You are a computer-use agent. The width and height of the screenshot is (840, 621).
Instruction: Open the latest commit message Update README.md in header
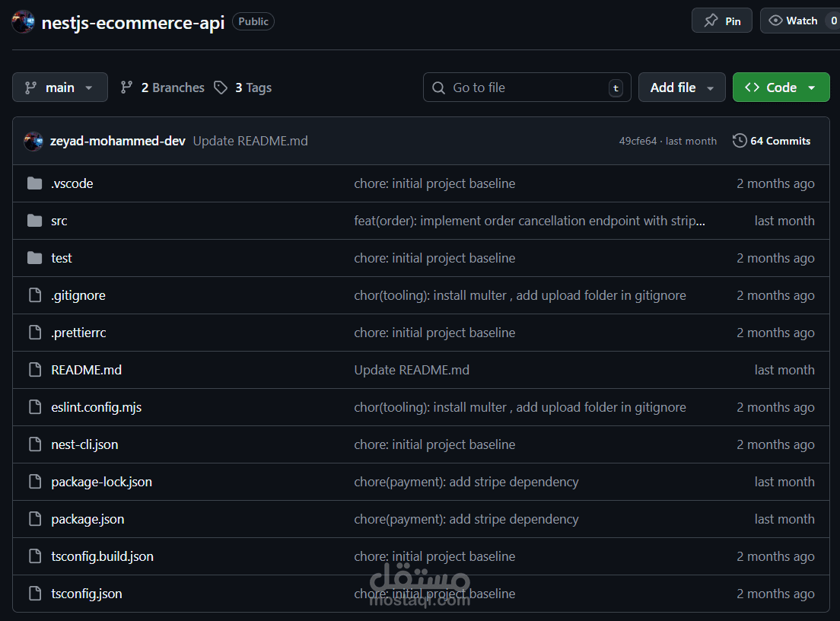[250, 141]
